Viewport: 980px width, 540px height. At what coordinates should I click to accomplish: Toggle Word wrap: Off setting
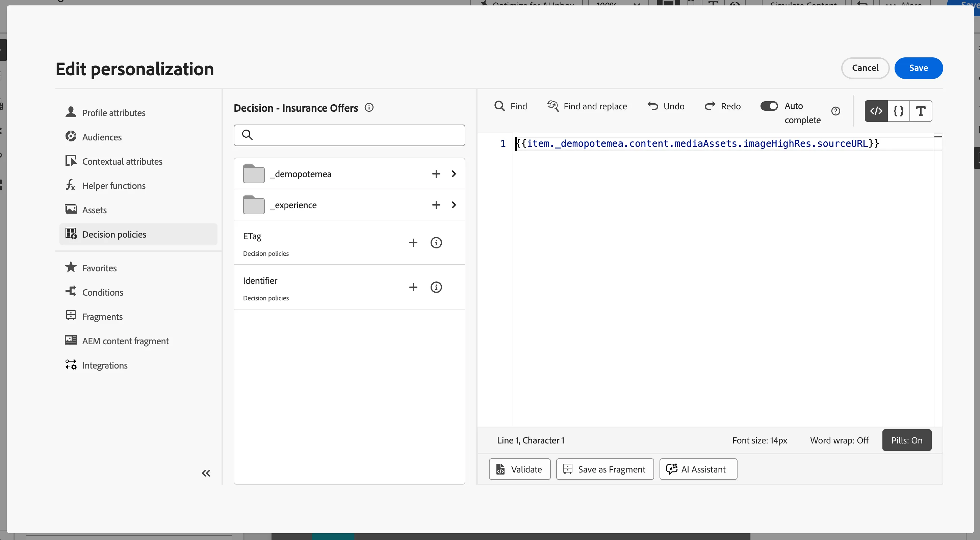(839, 440)
